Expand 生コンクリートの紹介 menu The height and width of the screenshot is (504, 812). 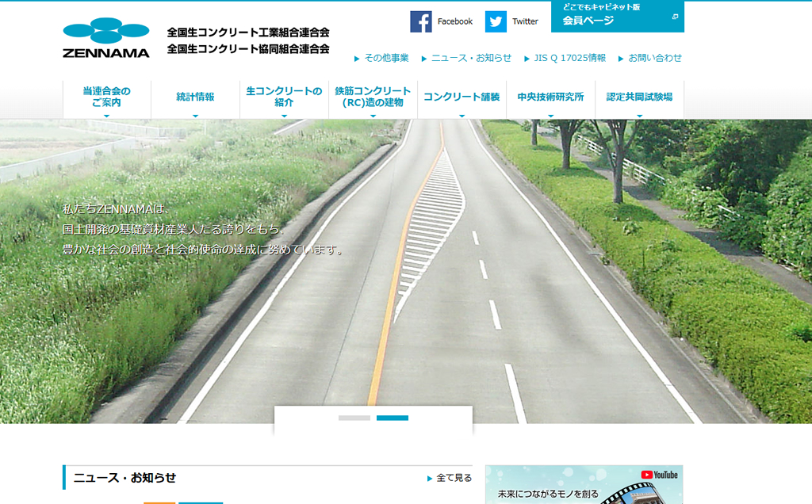click(x=284, y=97)
